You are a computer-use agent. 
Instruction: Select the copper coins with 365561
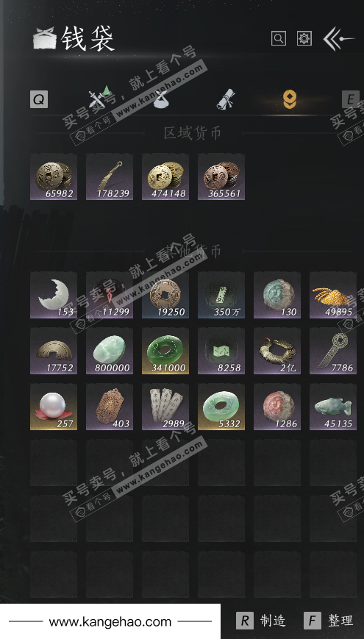221,177
